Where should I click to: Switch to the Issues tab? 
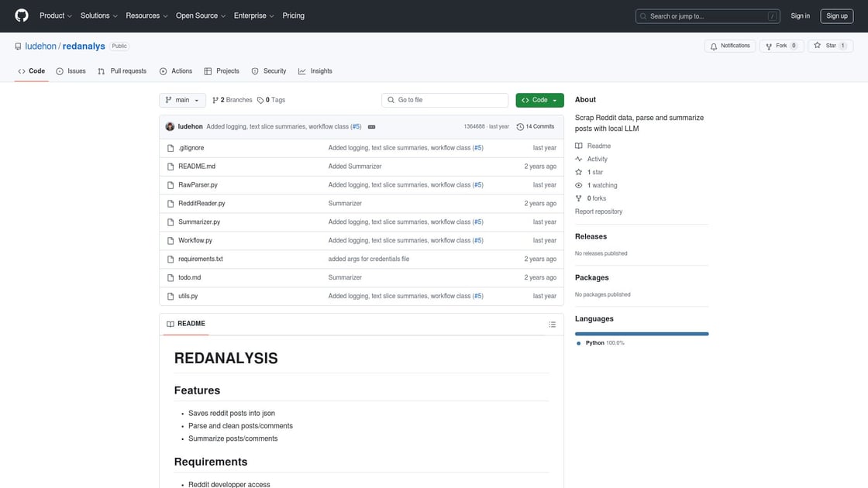pos(71,70)
